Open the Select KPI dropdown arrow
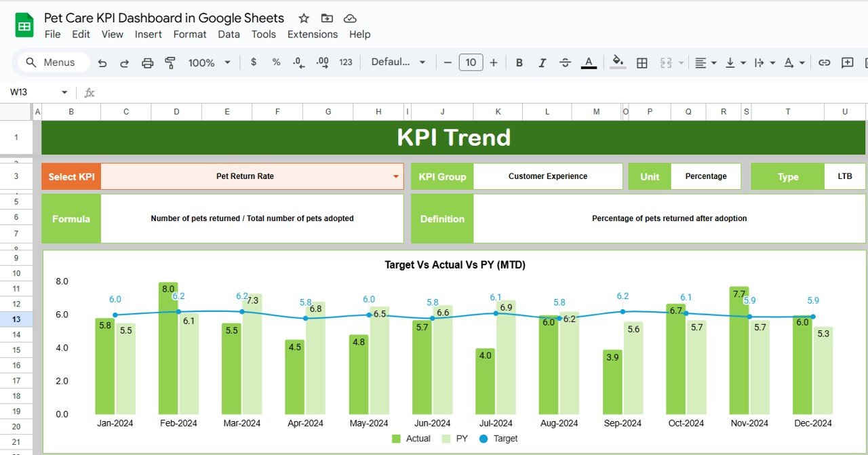The width and height of the screenshot is (868, 455). pos(396,176)
